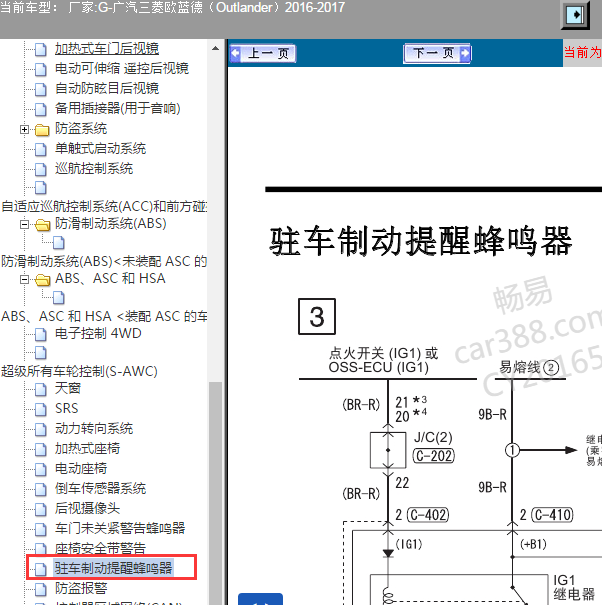Open 天窗 entry
602x605 pixels.
pos(68,389)
